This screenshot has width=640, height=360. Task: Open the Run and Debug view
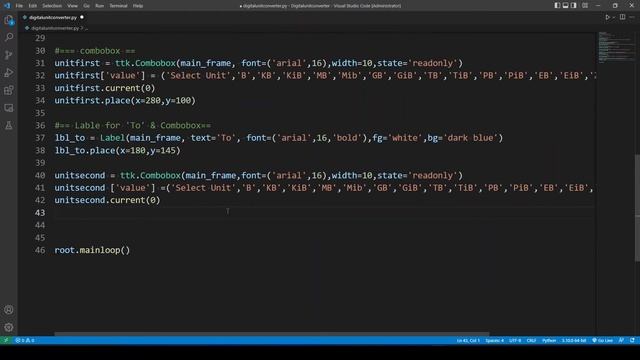click(9, 73)
